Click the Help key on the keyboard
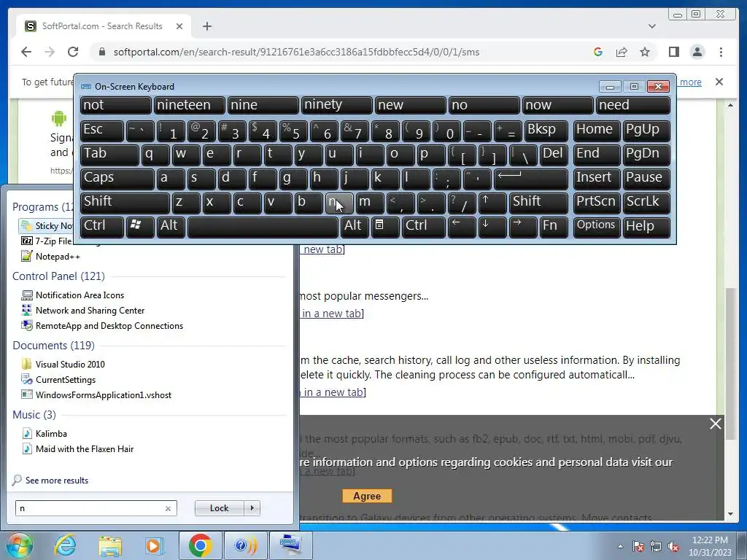The image size is (747, 560). (646, 227)
